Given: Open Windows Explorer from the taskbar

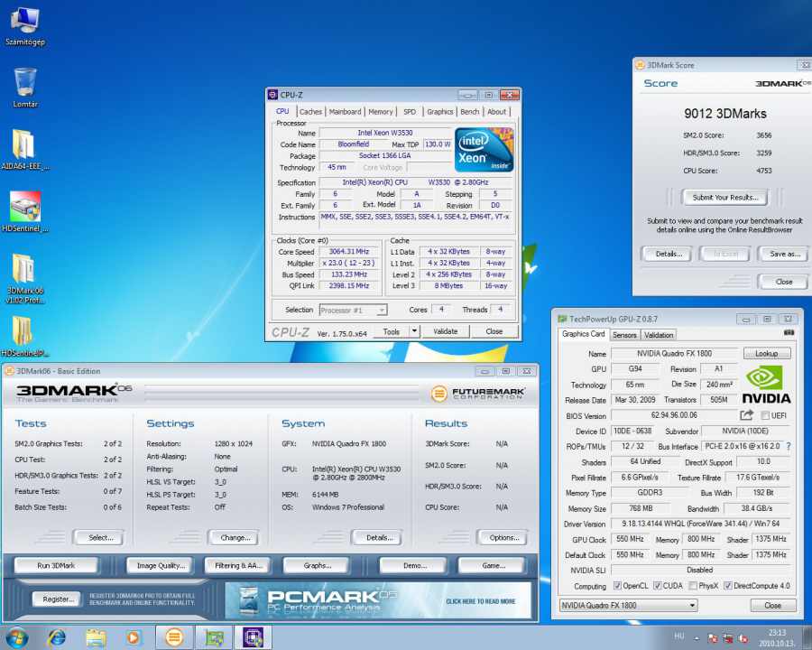Looking at the screenshot, I should (96, 637).
